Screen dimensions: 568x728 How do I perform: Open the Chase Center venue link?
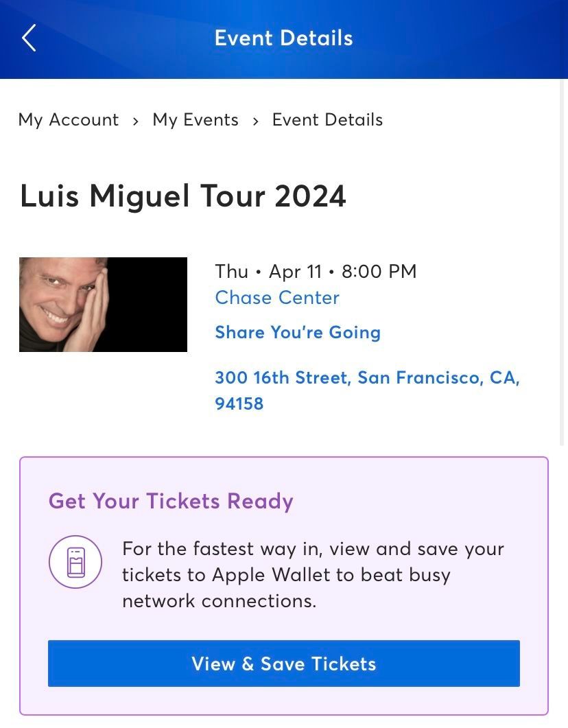(x=277, y=298)
